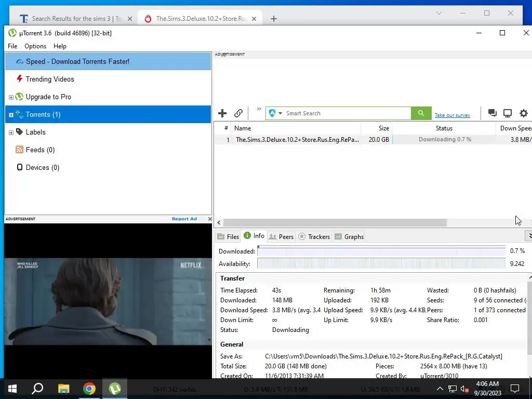Select Trending Videos in sidebar
This screenshot has height=399, width=532.
pyautogui.click(x=108, y=79)
